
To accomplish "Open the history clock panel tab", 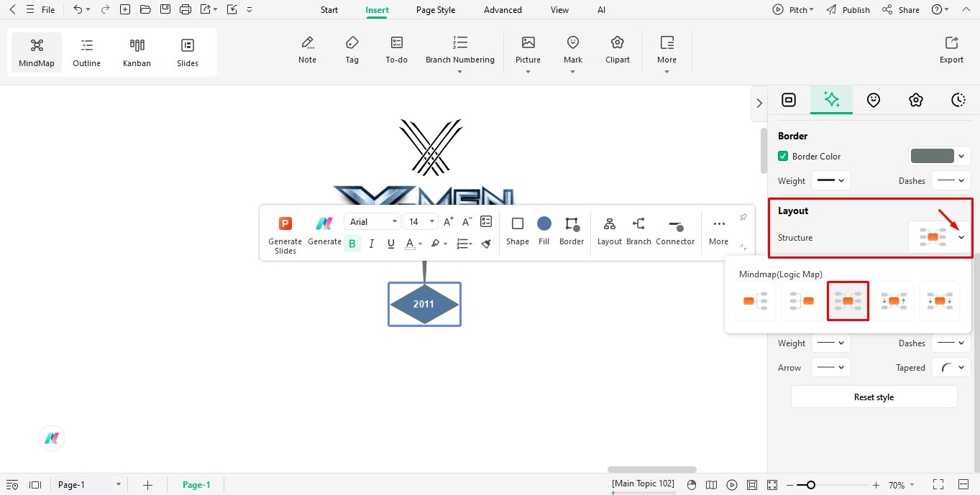I will click(x=958, y=100).
